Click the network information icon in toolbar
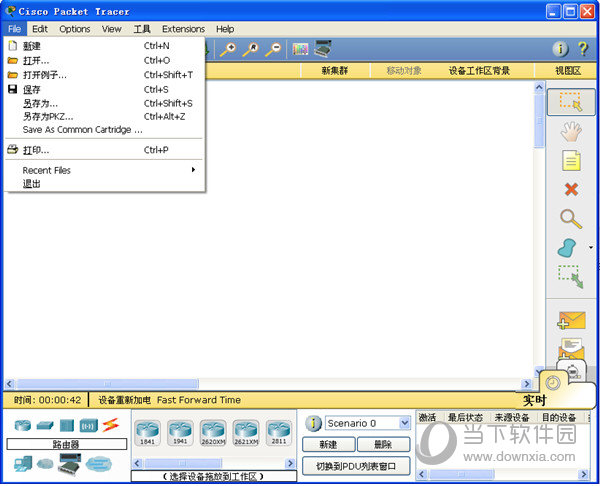This screenshot has width=600, height=486. click(560, 49)
